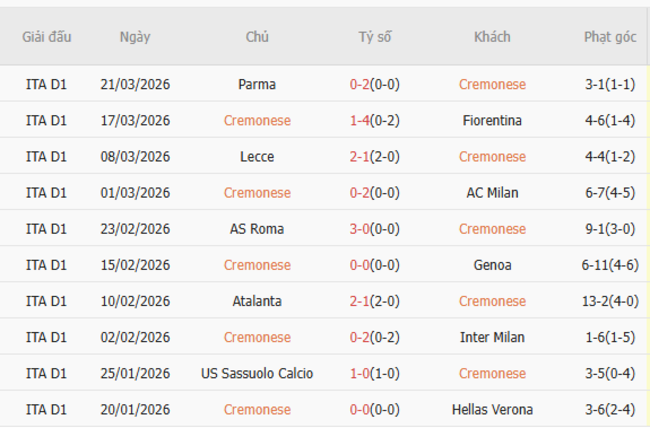Select the Lecce home team

pyautogui.click(x=257, y=156)
